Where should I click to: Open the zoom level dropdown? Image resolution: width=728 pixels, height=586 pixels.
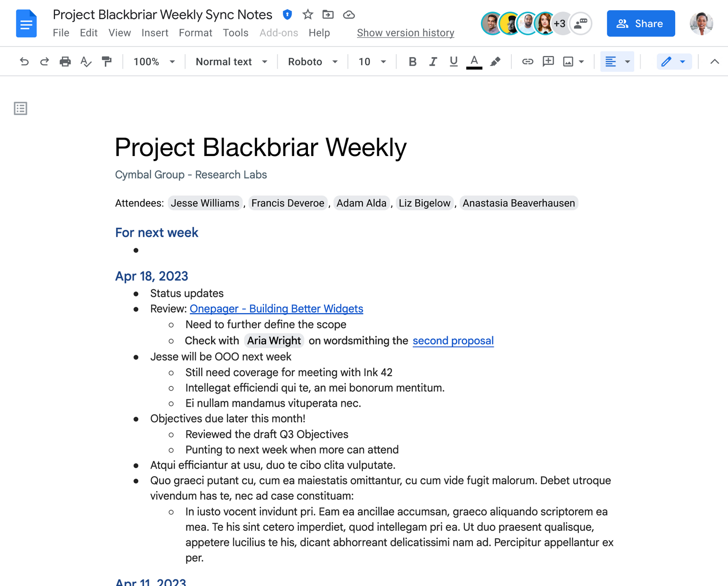154,61
